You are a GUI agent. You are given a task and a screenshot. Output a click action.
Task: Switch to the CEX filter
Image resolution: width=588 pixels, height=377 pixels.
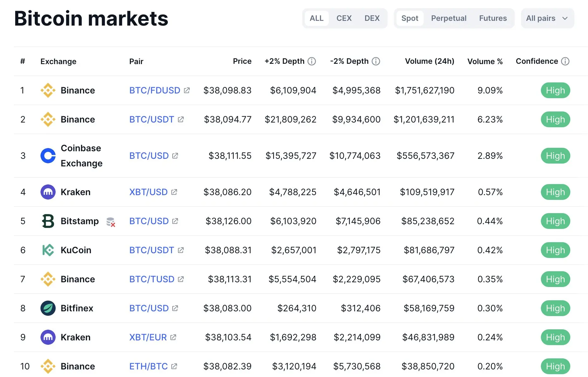click(x=344, y=18)
